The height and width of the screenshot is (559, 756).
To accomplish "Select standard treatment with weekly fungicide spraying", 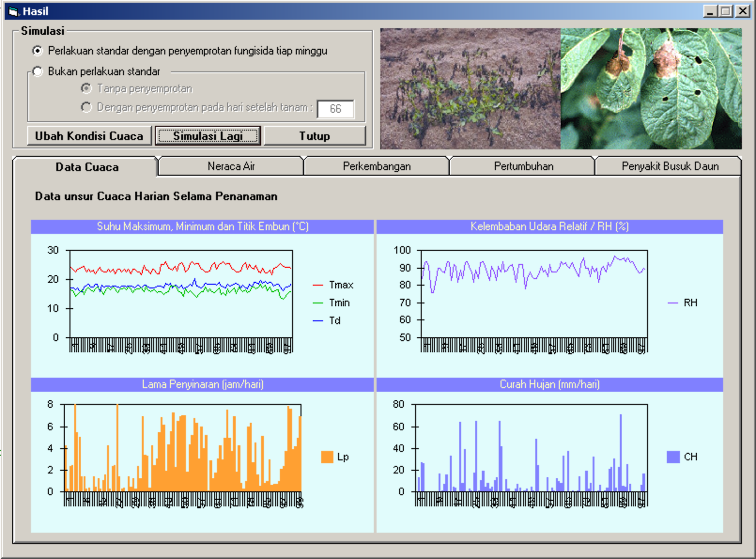I will click(38, 51).
